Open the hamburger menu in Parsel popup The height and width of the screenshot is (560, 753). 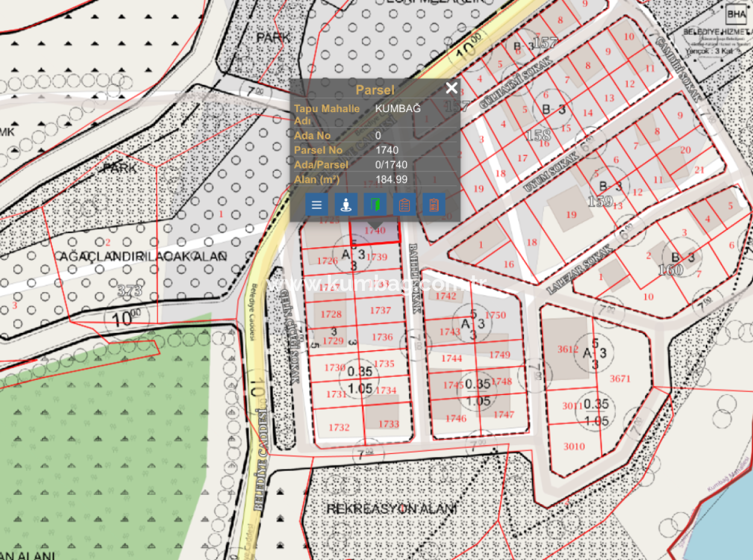[x=316, y=204]
